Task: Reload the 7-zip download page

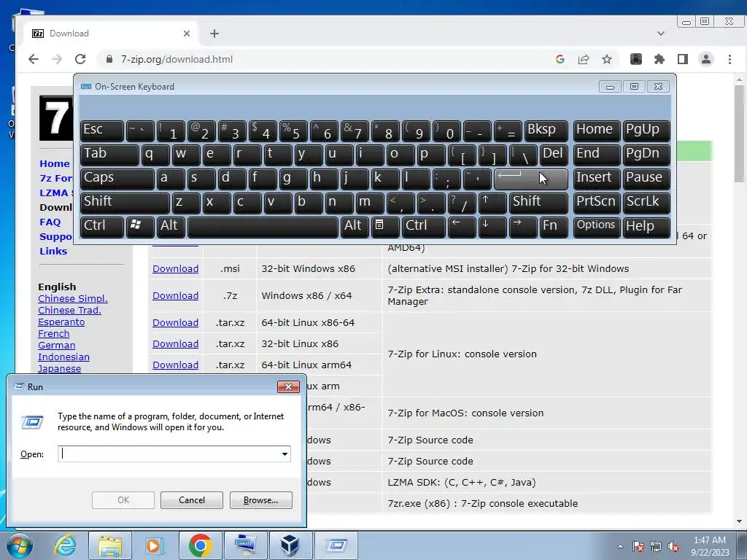Action: (80, 59)
